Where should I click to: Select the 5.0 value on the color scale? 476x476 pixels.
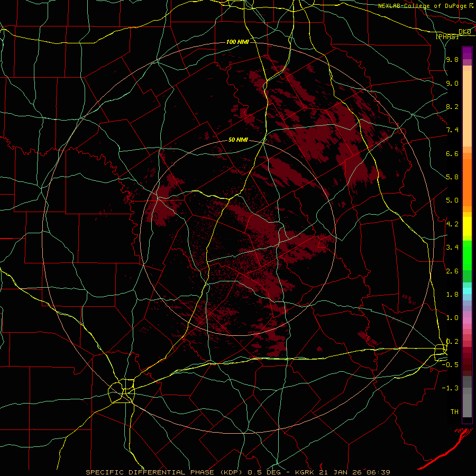(x=452, y=200)
